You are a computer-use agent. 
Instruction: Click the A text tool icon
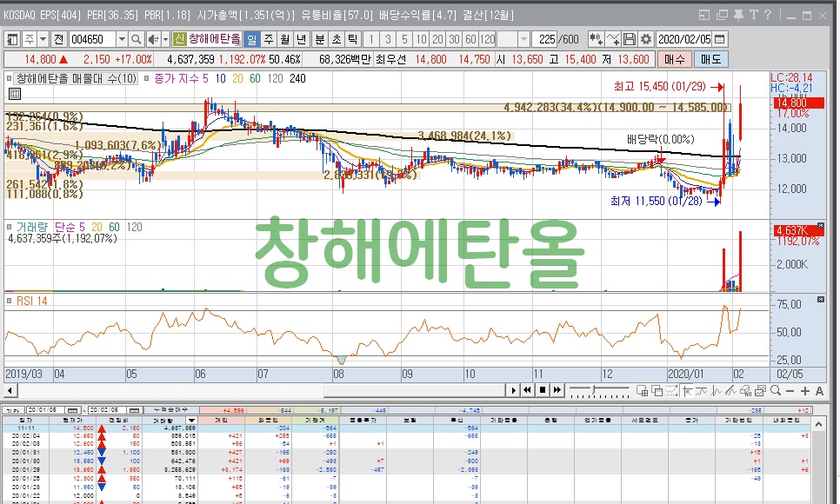pyautogui.click(x=820, y=392)
